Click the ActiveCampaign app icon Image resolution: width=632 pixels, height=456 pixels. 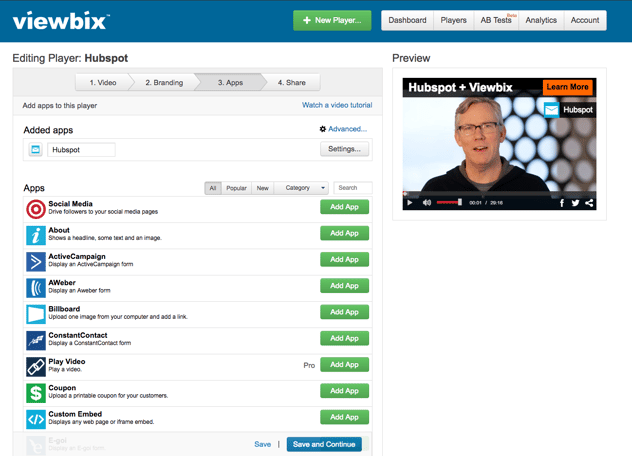point(35,261)
